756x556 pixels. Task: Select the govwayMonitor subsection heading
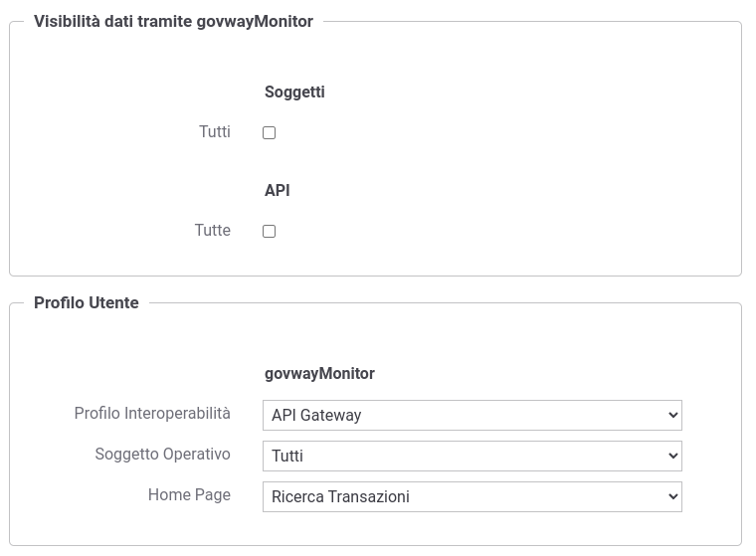[319, 374]
